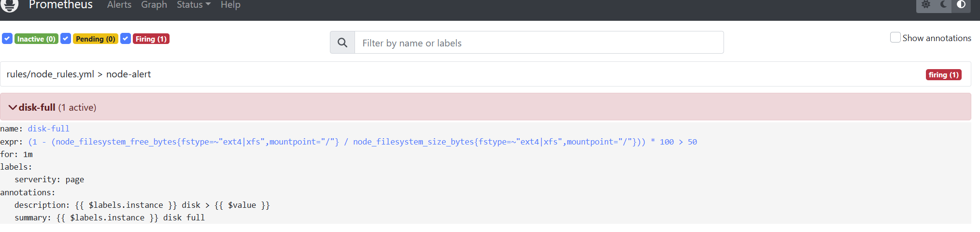This screenshot has width=980, height=232.
Task: Collapse the disk-full alert chevron
Action: coord(13,107)
